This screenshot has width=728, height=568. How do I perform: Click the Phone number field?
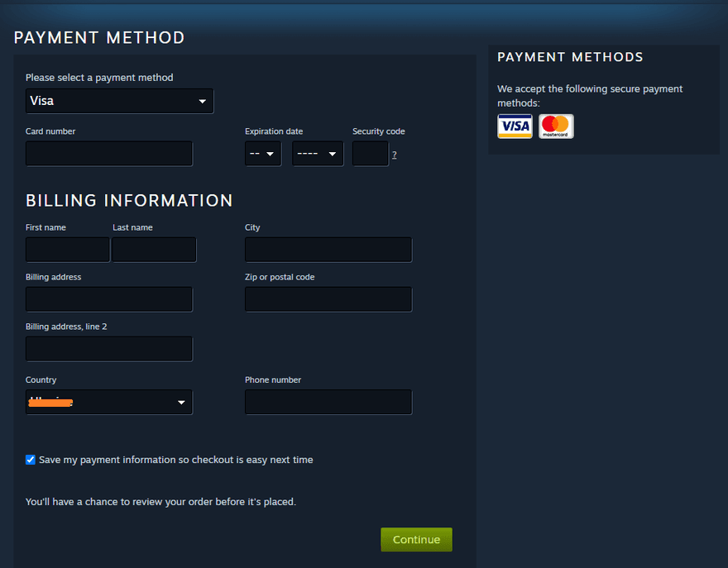tap(328, 403)
